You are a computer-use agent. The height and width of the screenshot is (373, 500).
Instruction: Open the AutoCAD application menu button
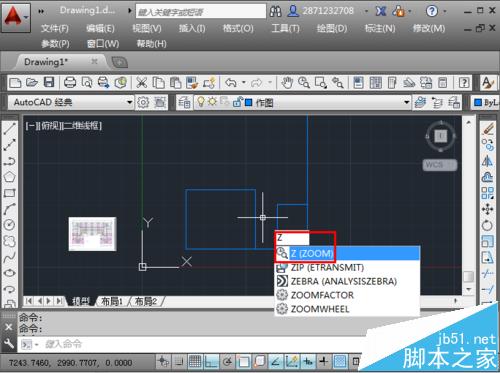coord(16,17)
